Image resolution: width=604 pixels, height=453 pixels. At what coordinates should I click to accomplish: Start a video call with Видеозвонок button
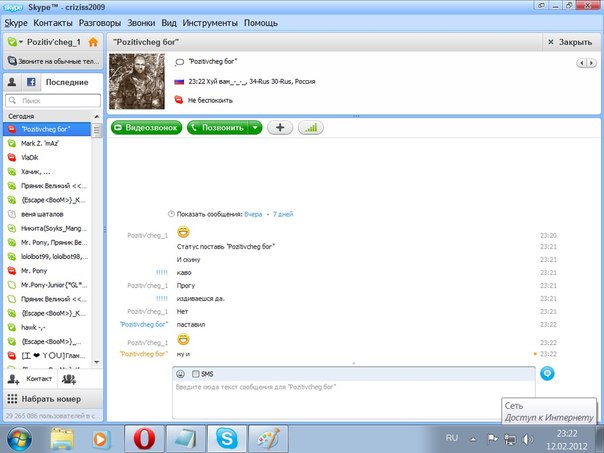pyautogui.click(x=147, y=127)
